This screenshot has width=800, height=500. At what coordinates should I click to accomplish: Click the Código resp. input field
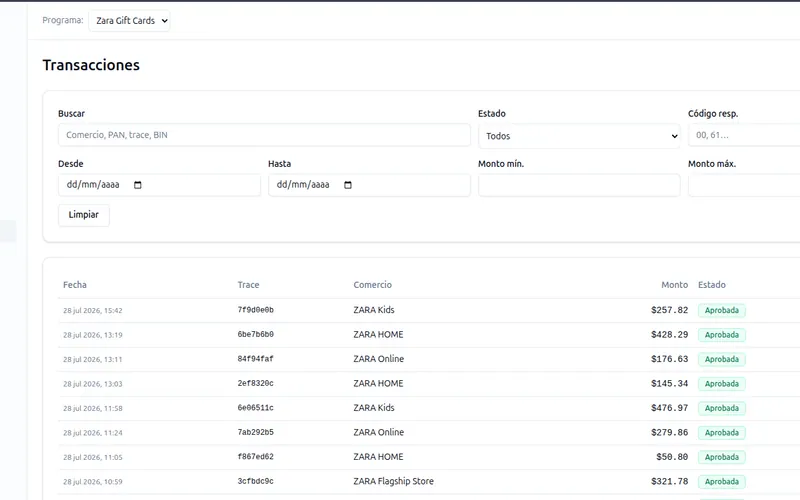744,135
